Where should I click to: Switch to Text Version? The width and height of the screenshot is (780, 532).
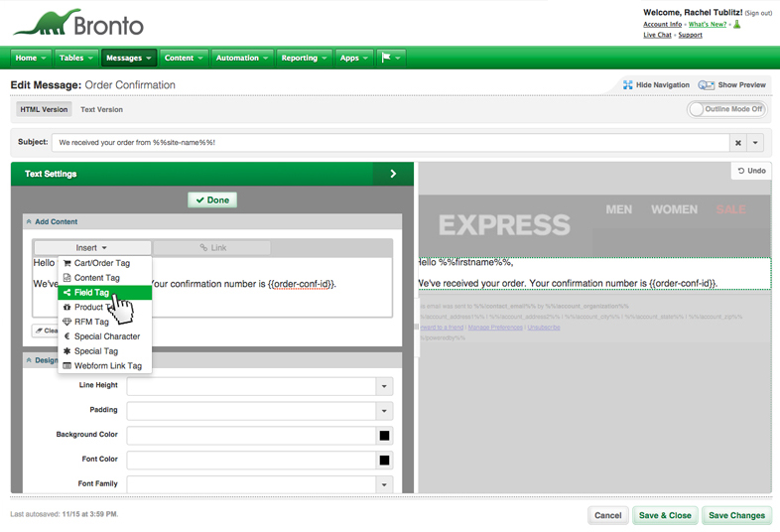[x=101, y=109]
